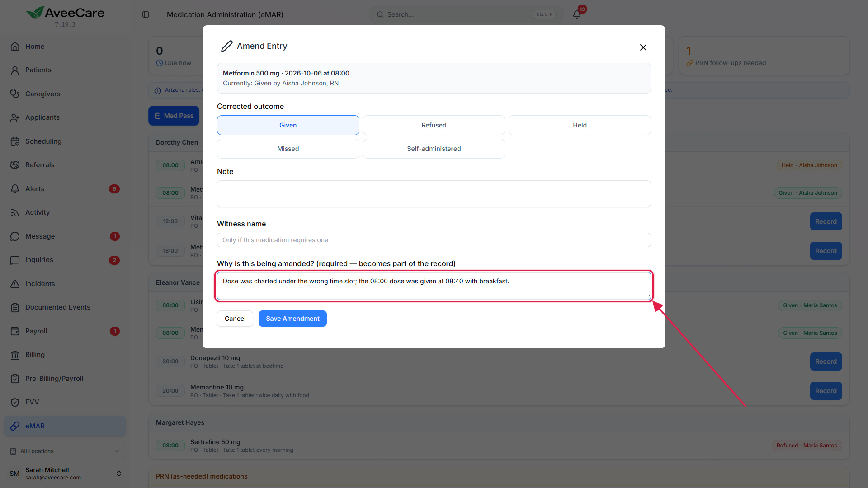
Task: Open Documented Events page
Action: (x=65, y=307)
